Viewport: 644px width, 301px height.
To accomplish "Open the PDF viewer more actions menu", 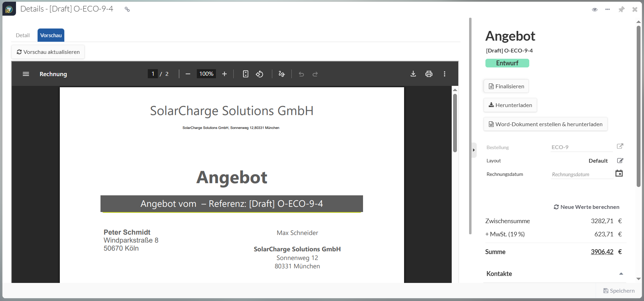I will pos(444,74).
